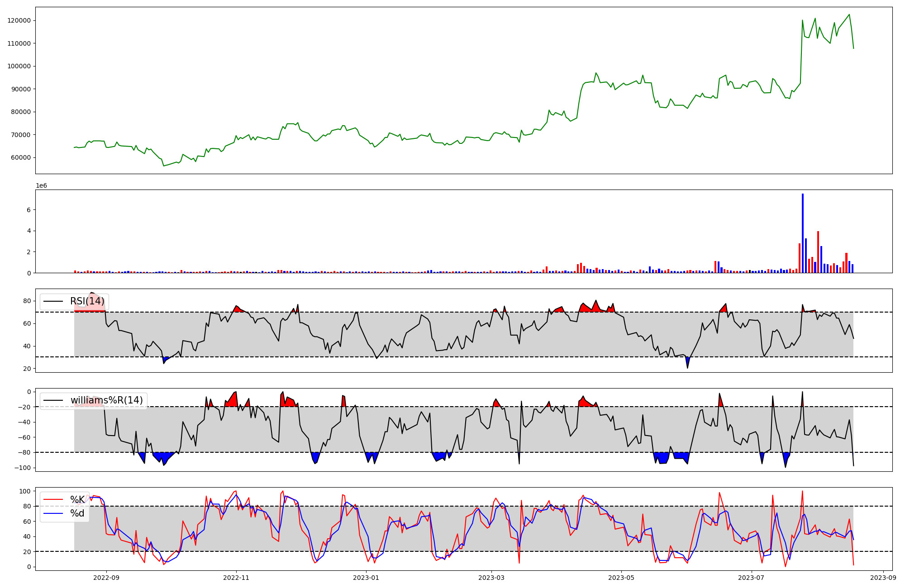Click the -100 tick label on the Williams %R axis
The image size is (905, 588).
click(x=22, y=468)
